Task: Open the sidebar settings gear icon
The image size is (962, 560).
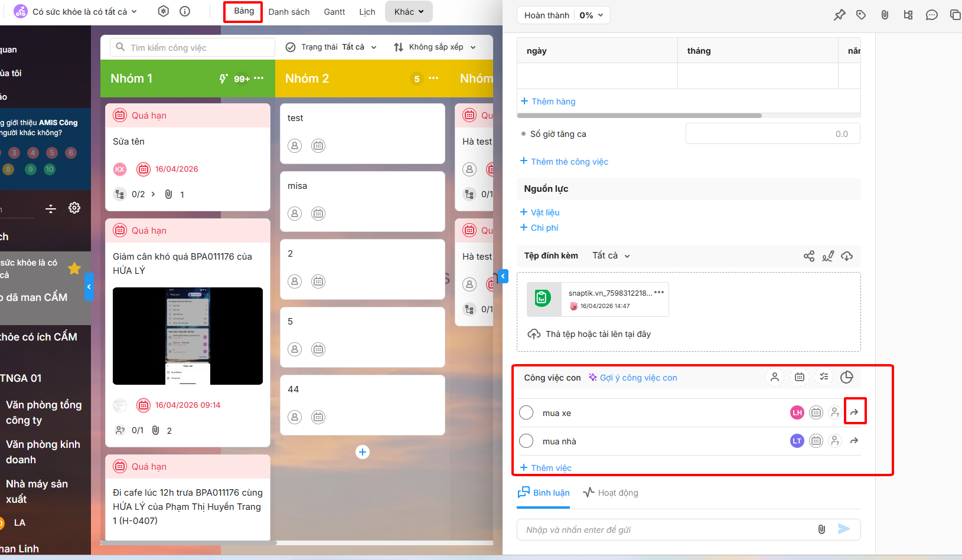Action: (x=74, y=208)
